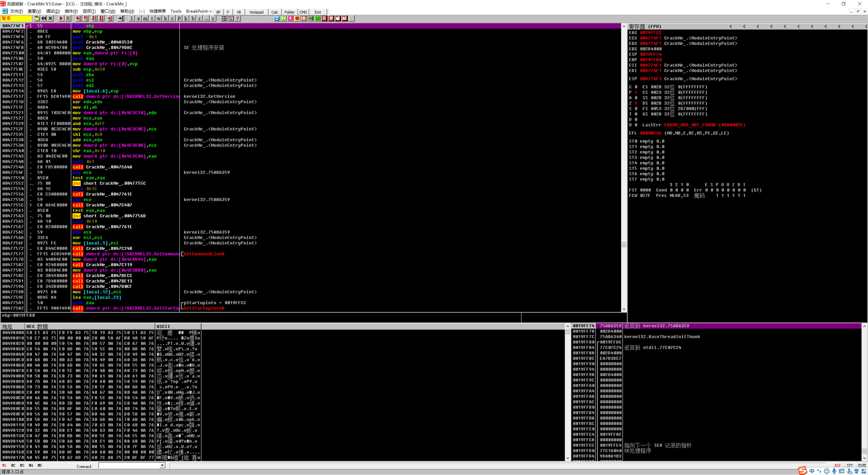The height and width of the screenshot is (475, 868).
Task: Expand the [+] shortcut menu
Action: [x=142, y=12]
